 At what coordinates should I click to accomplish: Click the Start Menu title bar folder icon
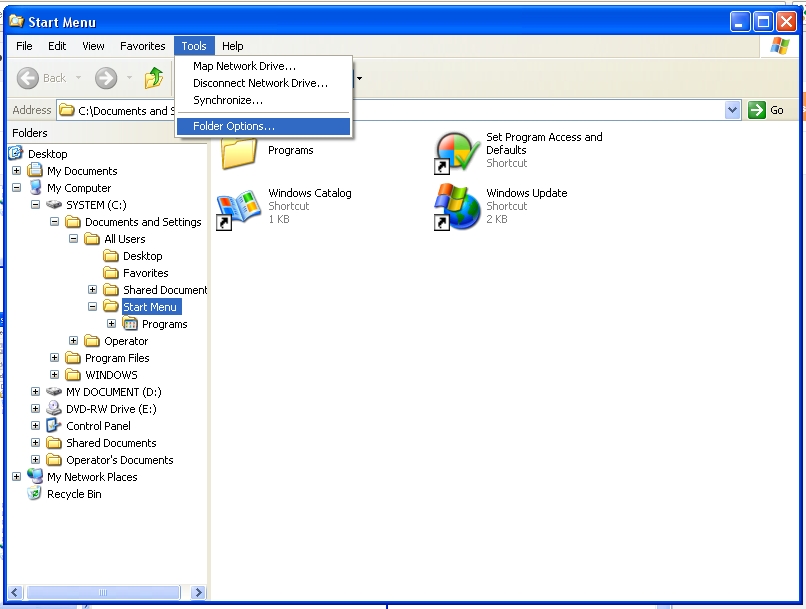[x=16, y=21]
